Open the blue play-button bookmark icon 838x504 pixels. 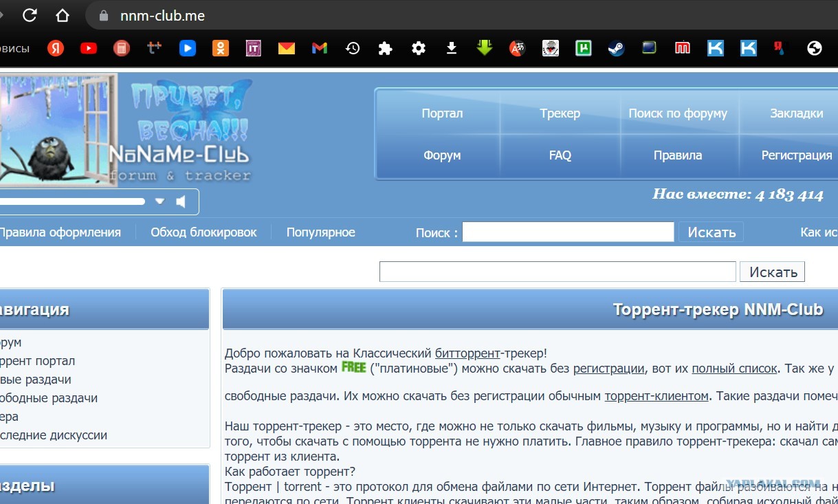(x=188, y=48)
